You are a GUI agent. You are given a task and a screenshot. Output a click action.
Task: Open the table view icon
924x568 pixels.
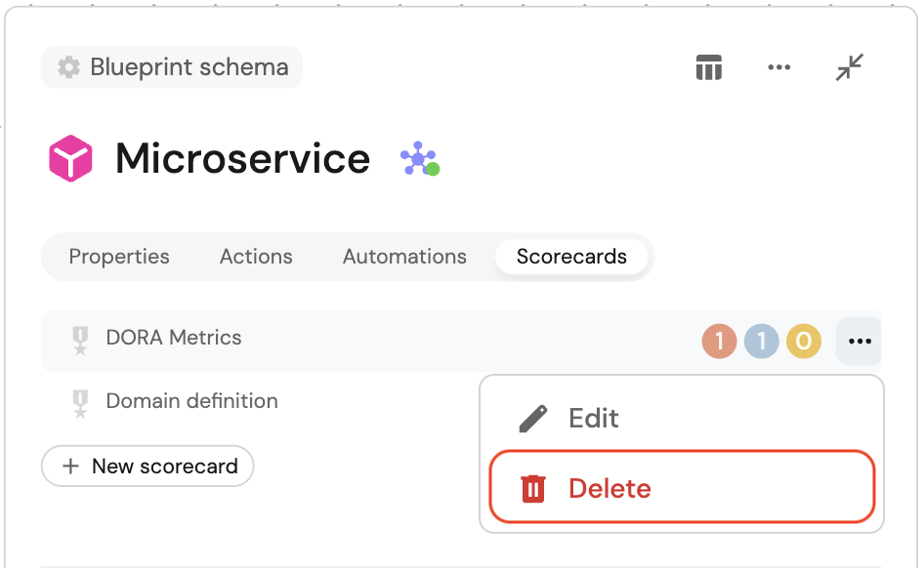pos(708,67)
